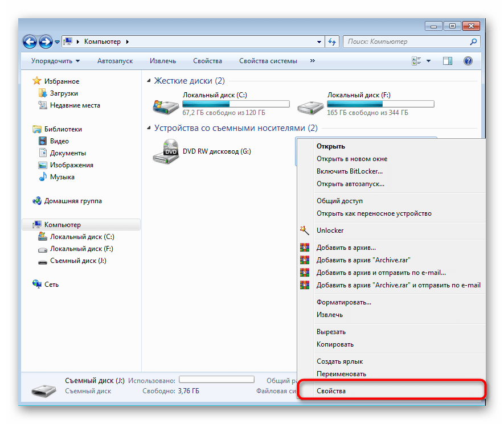This screenshot has height=424, width=504.
Task: Click in the Поиск: Компьютер search field
Action: [404, 42]
